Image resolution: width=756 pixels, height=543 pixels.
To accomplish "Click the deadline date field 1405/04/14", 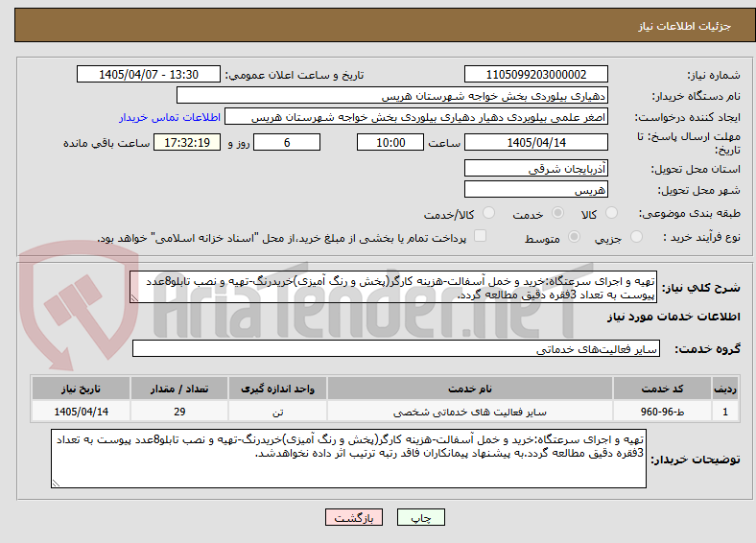I will point(536,142).
